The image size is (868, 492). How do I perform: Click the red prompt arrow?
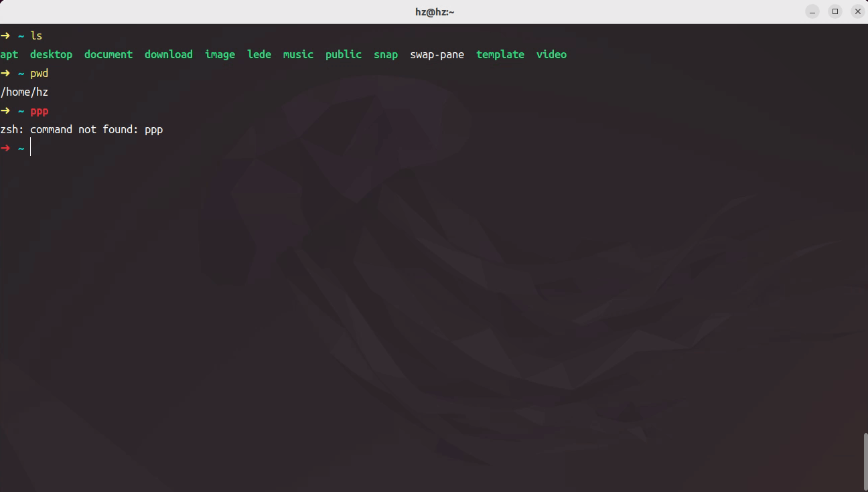(x=5, y=148)
